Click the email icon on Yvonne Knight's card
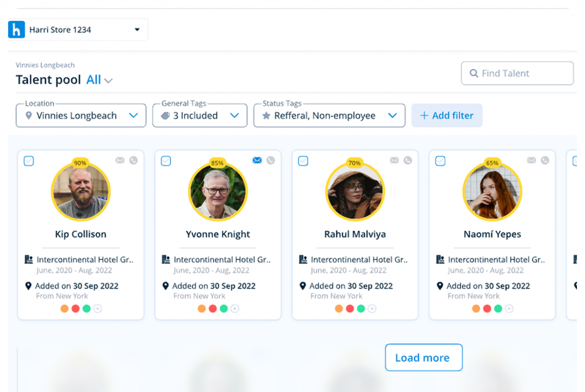 click(257, 160)
